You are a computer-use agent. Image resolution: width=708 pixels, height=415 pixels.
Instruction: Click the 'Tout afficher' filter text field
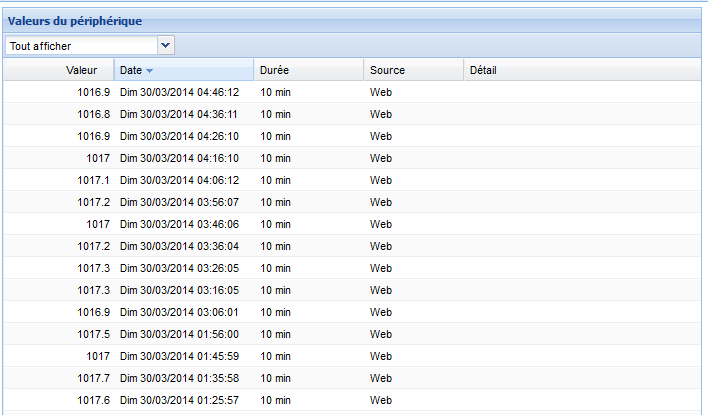(81, 45)
